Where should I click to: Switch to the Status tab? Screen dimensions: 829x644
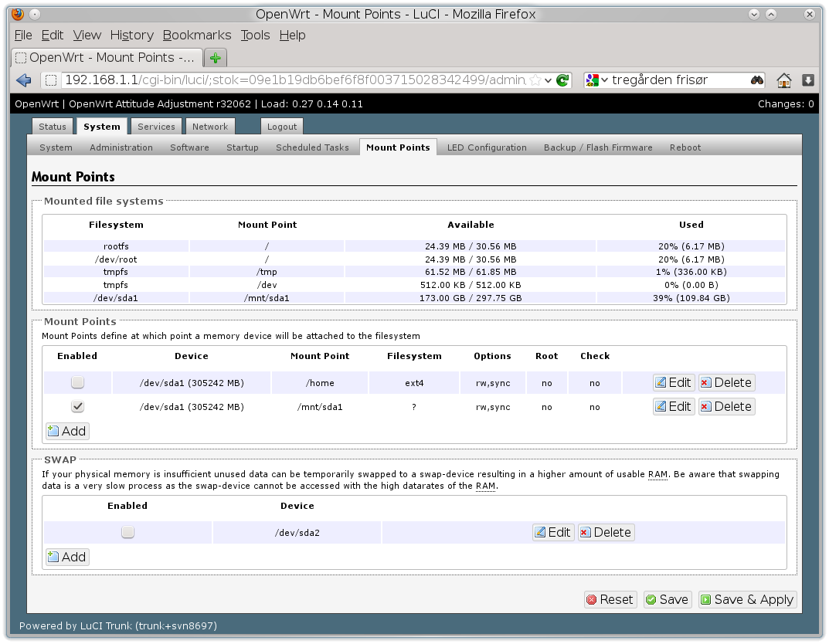(53, 127)
